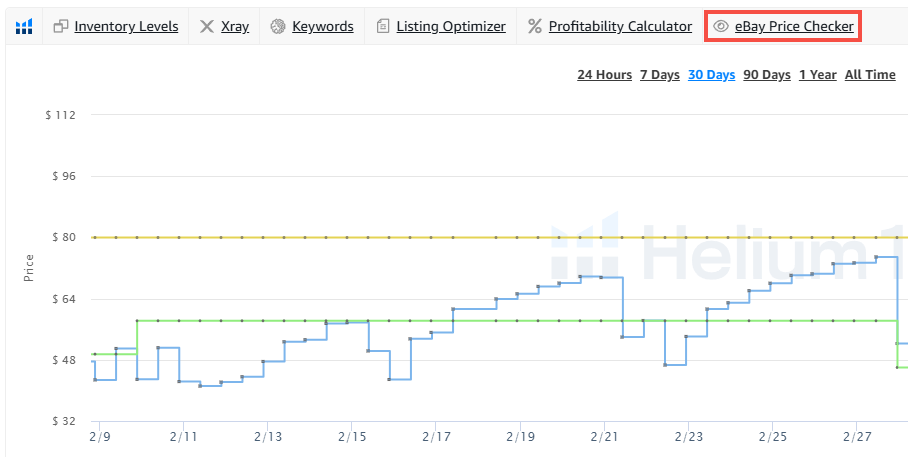Image resolution: width=908 pixels, height=457 pixels.
Task: Click the $ 96 axis label
Action: point(64,176)
